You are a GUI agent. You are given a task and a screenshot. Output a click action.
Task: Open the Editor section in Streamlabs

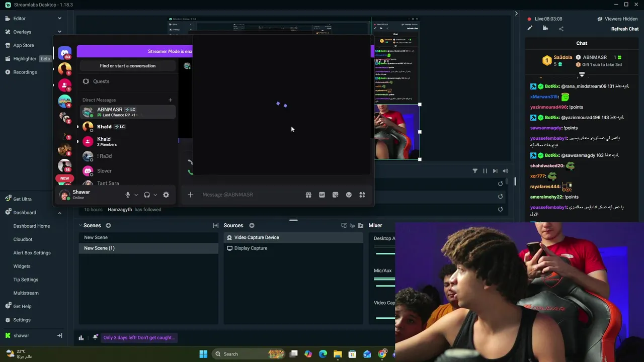click(x=20, y=19)
